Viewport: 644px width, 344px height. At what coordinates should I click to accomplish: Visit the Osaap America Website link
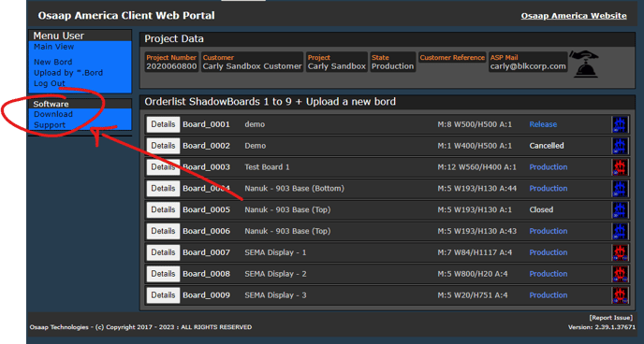coord(574,16)
